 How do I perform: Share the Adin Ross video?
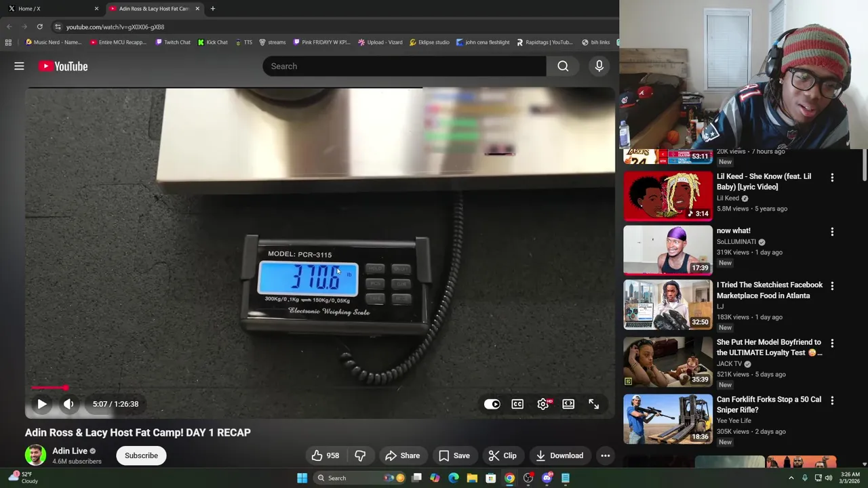click(402, 455)
